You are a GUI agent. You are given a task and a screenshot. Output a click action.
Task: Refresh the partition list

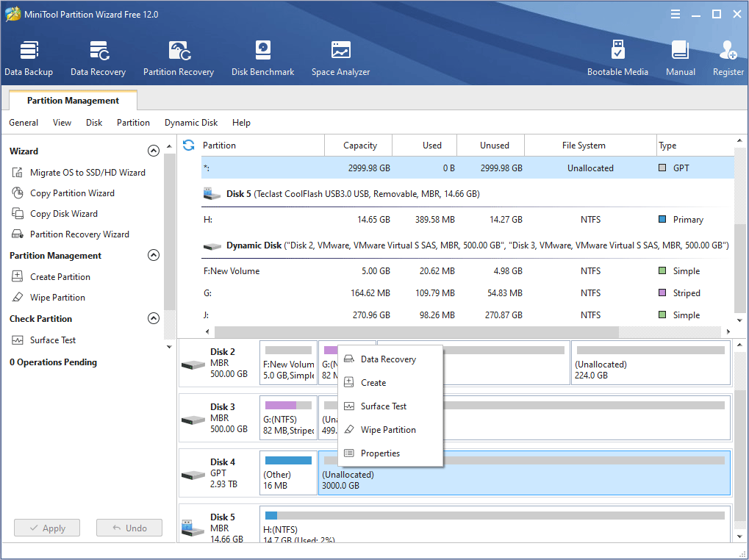[189, 145]
